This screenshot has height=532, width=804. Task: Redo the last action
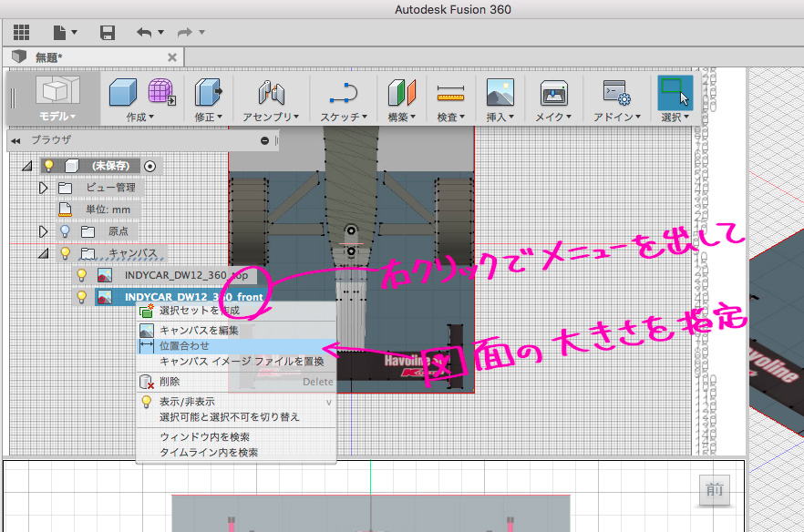184,32
